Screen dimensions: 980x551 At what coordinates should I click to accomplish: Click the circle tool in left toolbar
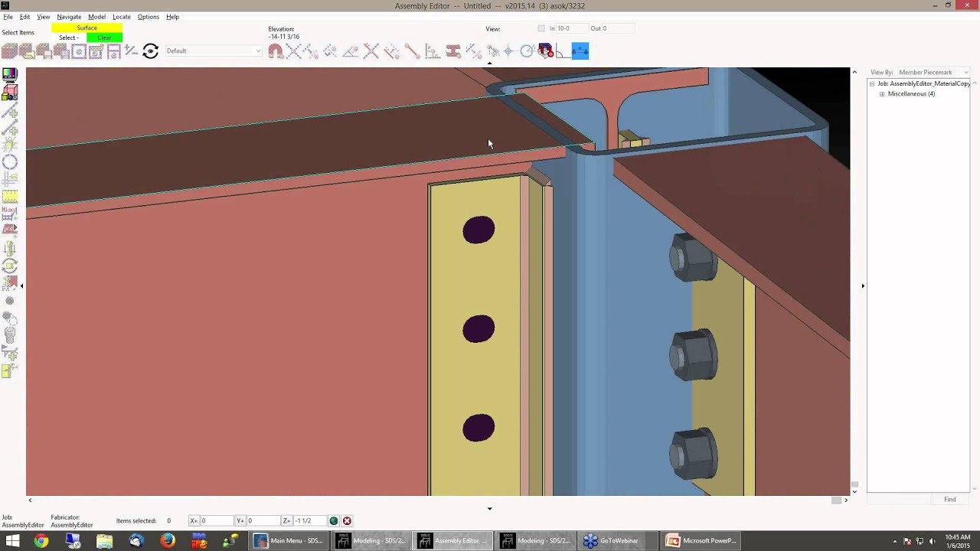10,161
